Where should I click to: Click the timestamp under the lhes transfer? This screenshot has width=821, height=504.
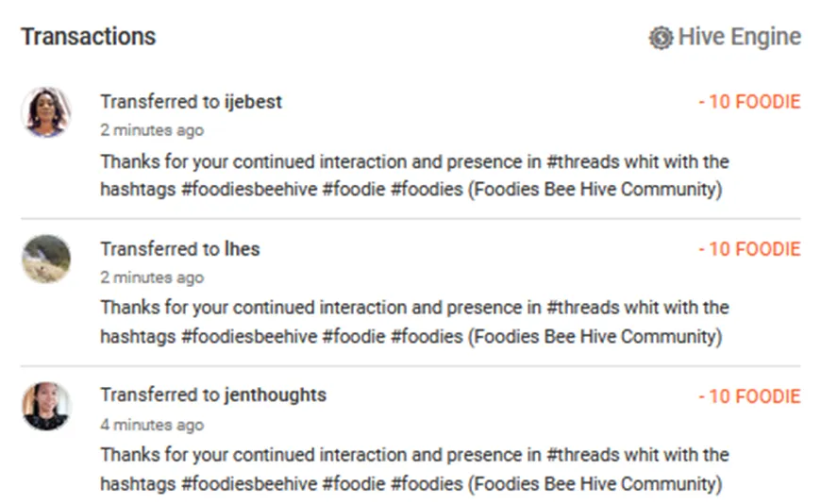(x=152, y=277)
